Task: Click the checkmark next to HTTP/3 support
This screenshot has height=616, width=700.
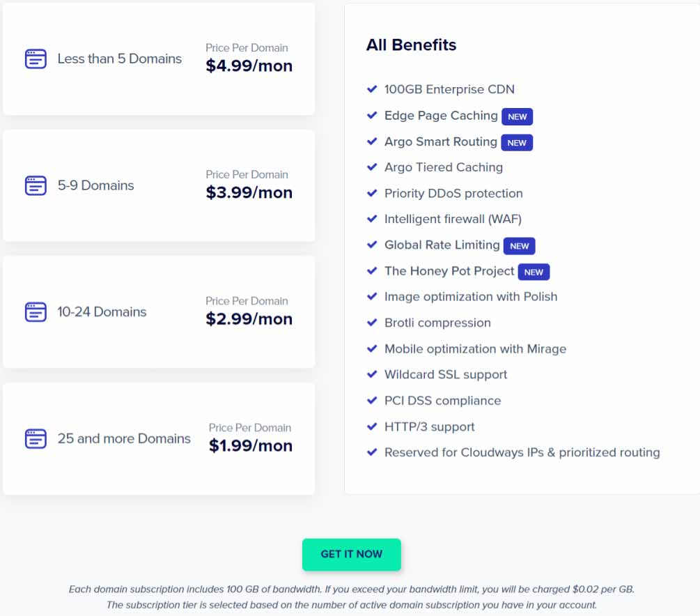Action: 372,426
